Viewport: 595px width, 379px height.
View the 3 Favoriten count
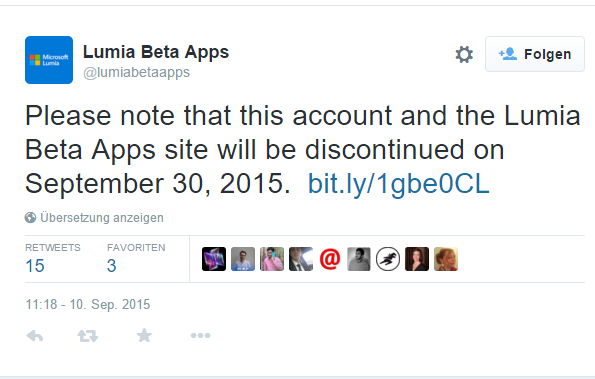pyautogui.click(x=112, y=266)
